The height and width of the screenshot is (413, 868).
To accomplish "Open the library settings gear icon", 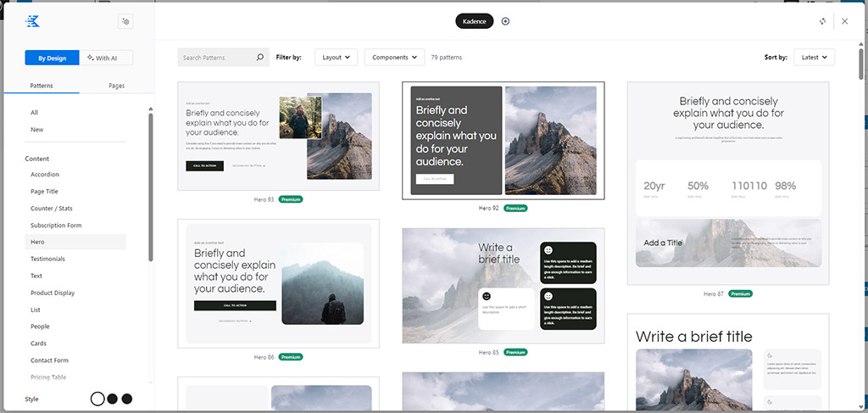I will pyautogui.click(x=125, y=21).
